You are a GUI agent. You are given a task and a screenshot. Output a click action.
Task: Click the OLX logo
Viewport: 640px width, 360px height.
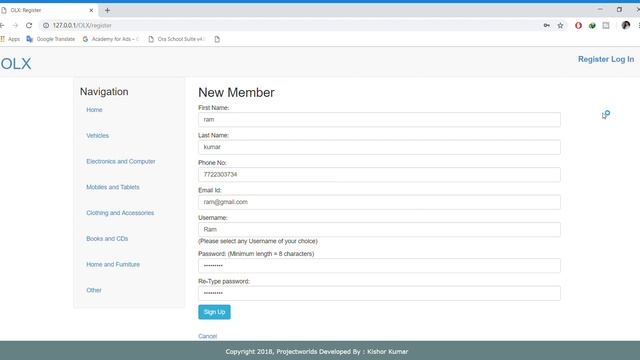16,64
